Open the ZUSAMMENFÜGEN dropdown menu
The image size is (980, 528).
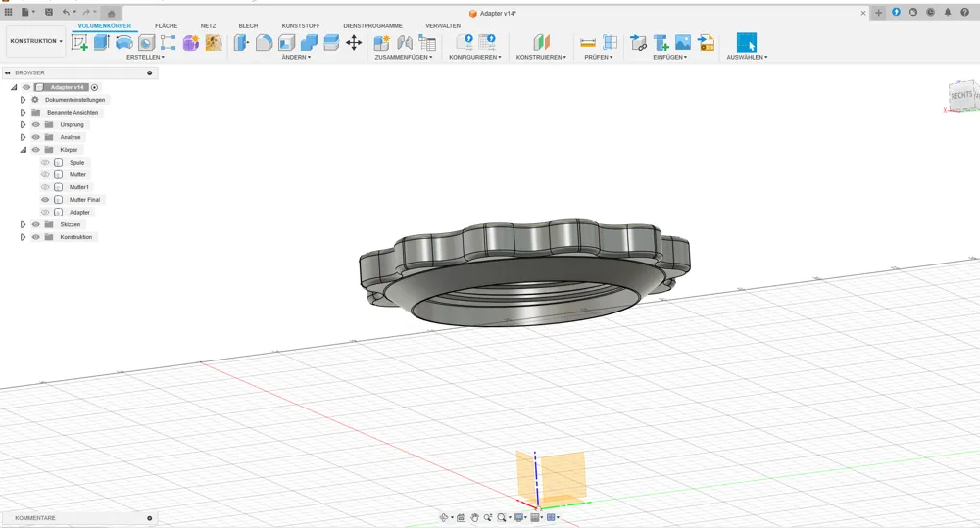403,57
